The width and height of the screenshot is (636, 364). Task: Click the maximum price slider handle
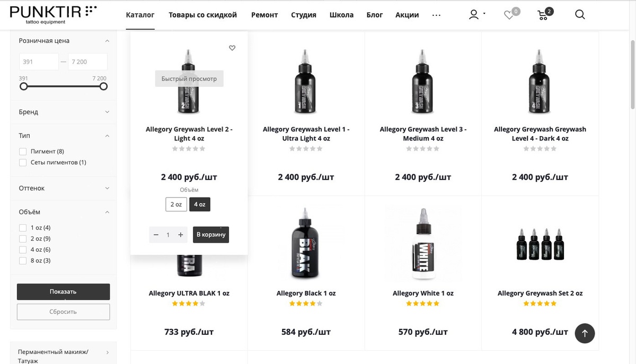point(103,86)
